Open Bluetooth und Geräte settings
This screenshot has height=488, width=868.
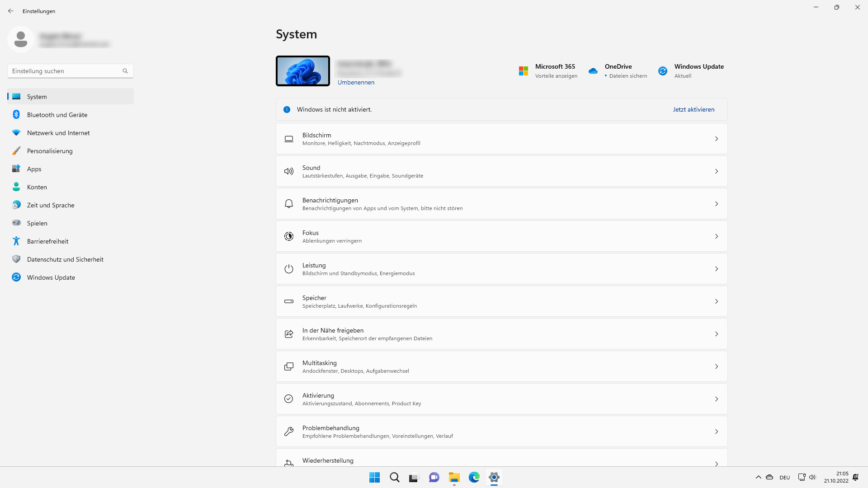(x=57, y=114)
